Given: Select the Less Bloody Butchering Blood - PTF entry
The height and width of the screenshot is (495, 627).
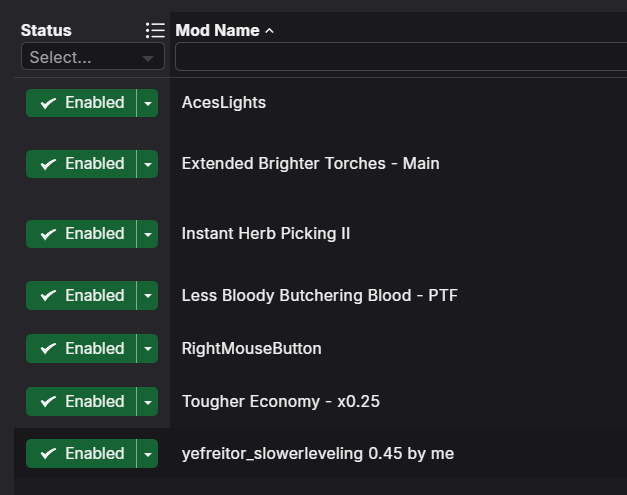Looking at the screenshot, I should (320, 295).
